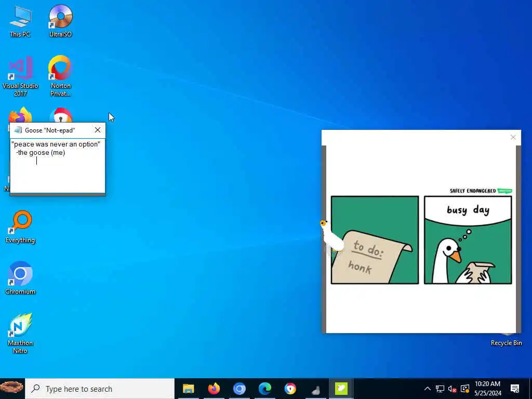The image size is (532, 399).
Task: Click the green goose app taskbar icon
Action: [x=341, y=389]
